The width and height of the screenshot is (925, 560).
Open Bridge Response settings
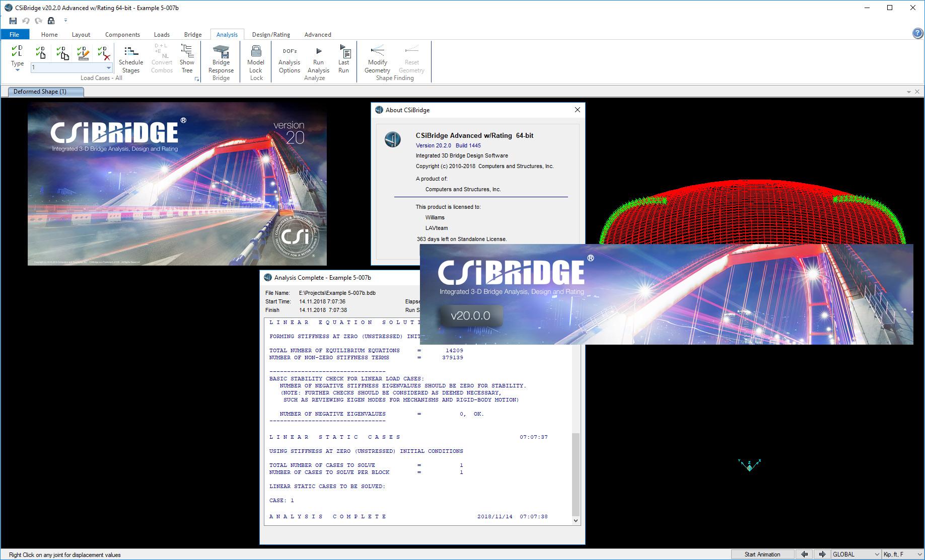[x=221, y=59]
